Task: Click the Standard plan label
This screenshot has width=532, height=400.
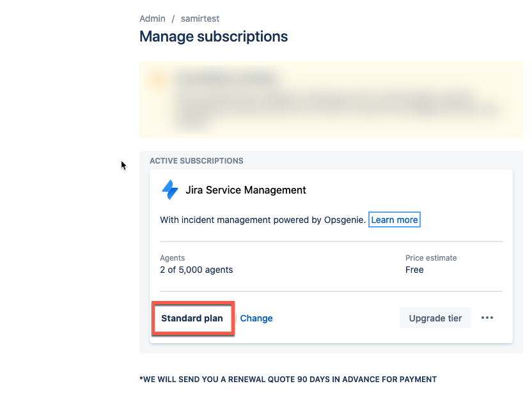Action: tap(192, 318)
